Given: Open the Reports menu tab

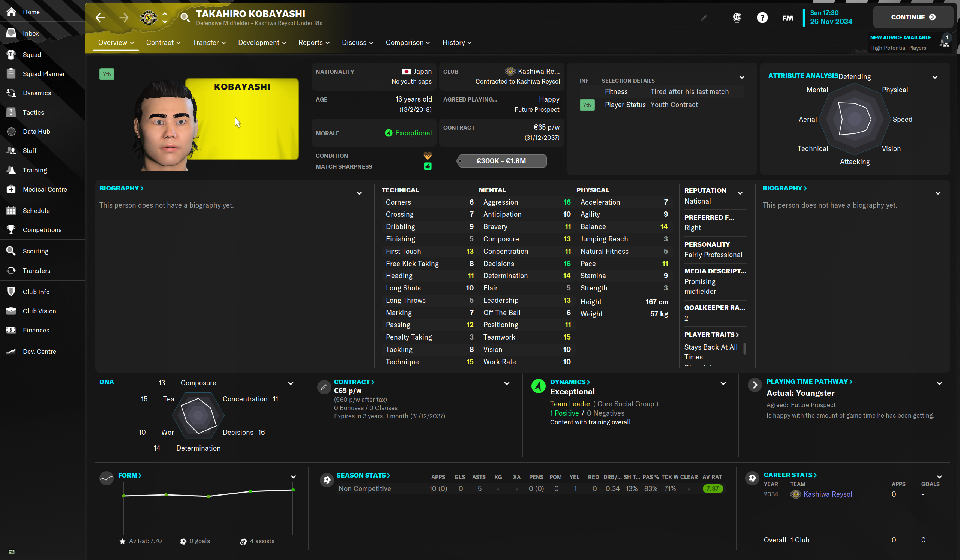Looking at the screenshot, I should coord(314,43).
